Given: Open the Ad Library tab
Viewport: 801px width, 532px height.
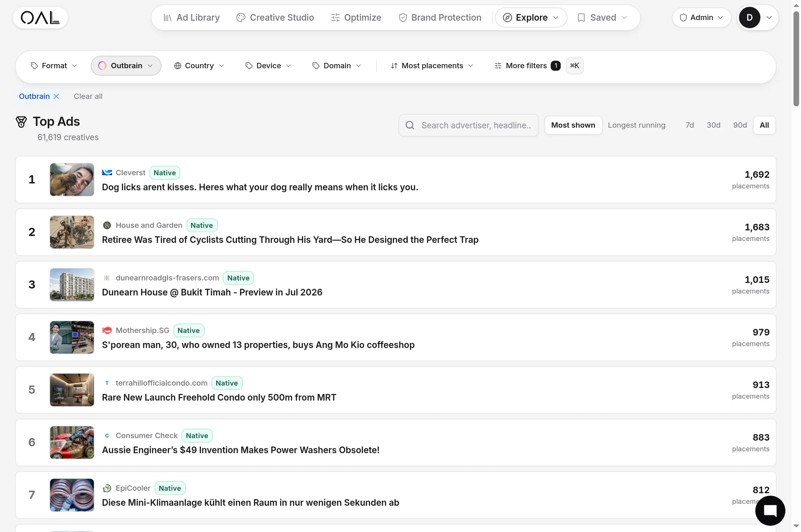Looking at the screenshot, I should [191, 18].
